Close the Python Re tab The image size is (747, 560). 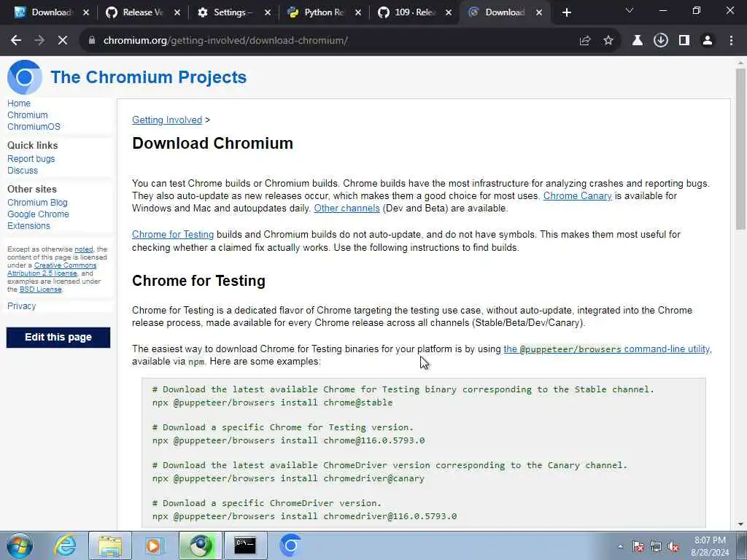coord(357,13)
